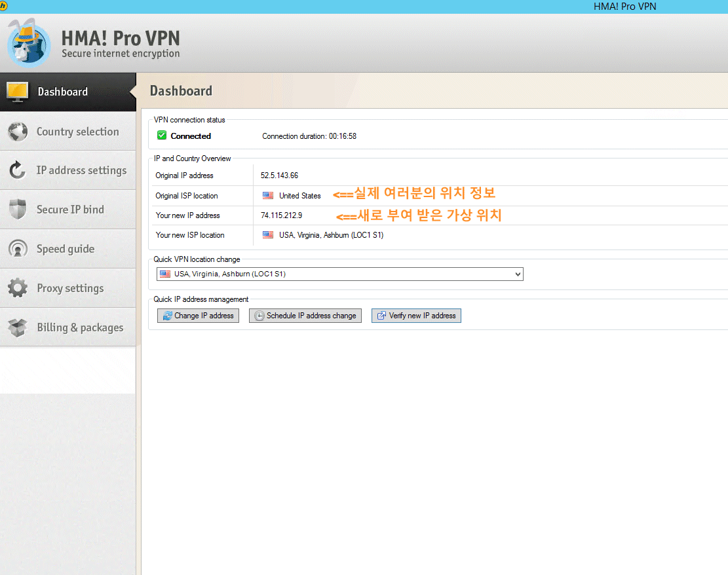Viewport: 728px width, 575px height.
Task: Open the Quick VPN location dropdown arrow
Action: tap(518, 274)
